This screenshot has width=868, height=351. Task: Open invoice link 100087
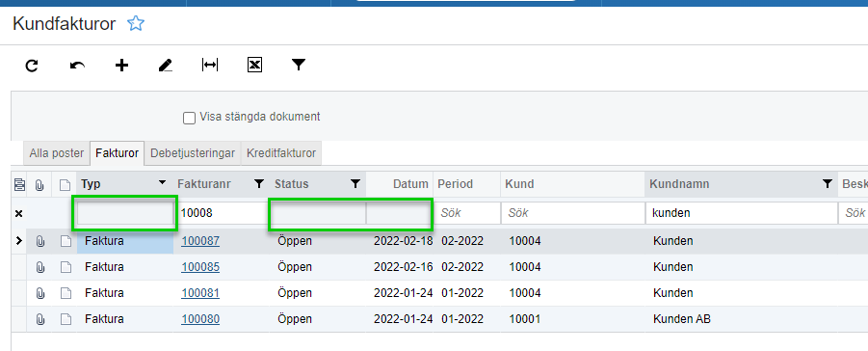point(200,241)
